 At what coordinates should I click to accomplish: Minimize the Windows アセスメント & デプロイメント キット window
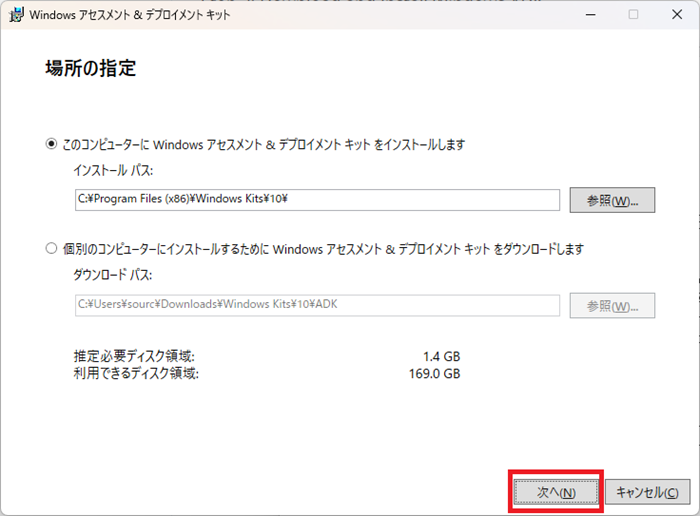coord(587,15)
